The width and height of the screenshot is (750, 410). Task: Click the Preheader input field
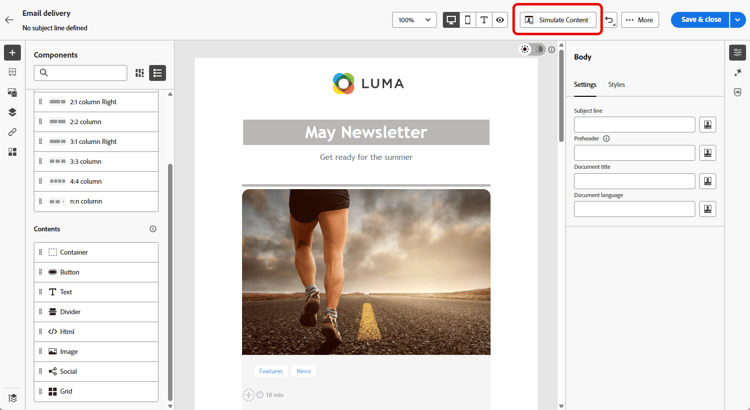point(634,153)
